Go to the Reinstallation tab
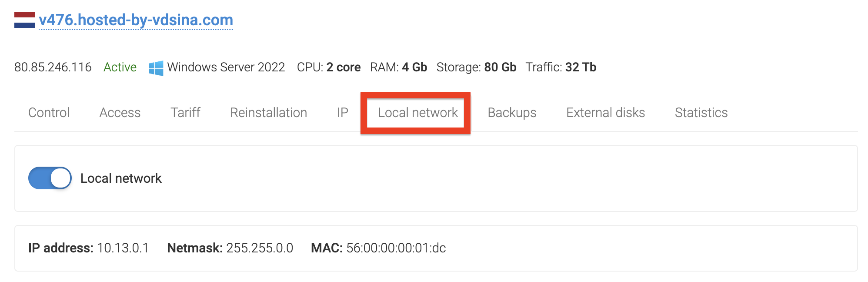 (268, 113)
